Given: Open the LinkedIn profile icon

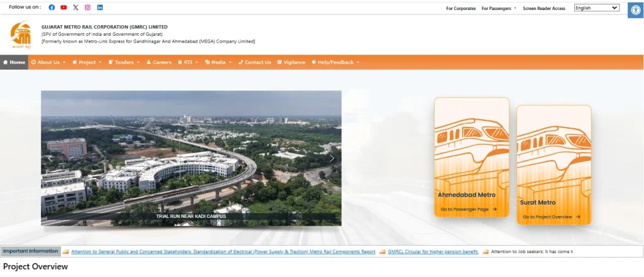Looking at the screenshot, I should tap(100, 8).
